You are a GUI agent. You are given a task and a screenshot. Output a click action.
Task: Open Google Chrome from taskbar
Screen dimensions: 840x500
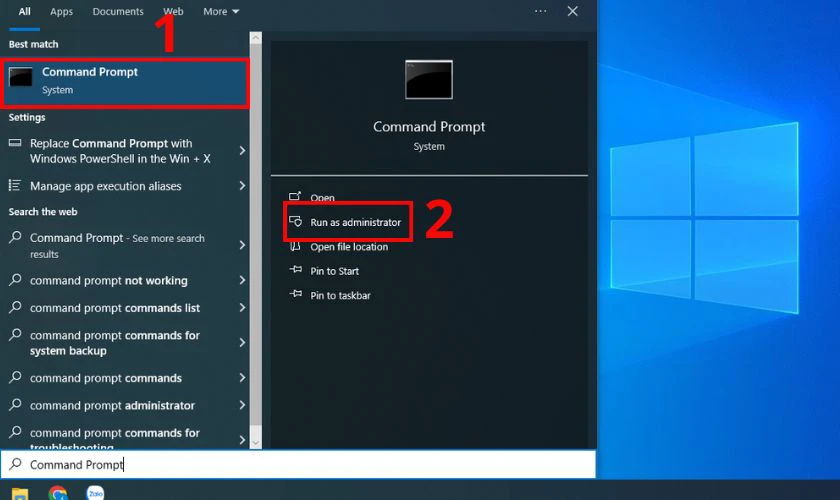tap(58, 493)
